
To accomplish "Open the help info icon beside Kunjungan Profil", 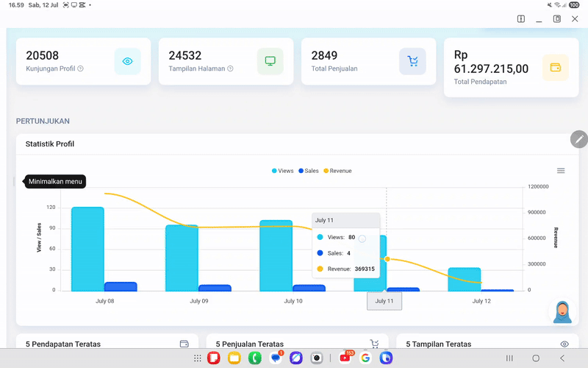I will 81,69.
